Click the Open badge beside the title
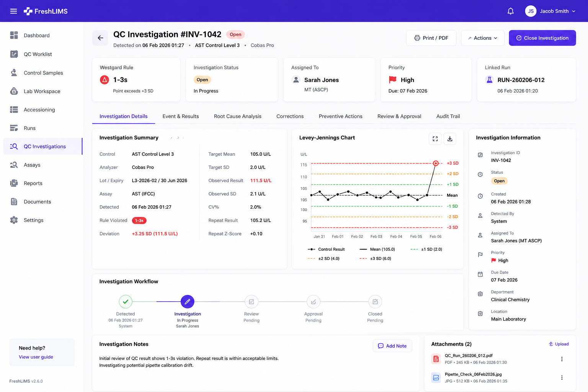The image size is (588, 392). pyautogui.click(x=235, y=34)
